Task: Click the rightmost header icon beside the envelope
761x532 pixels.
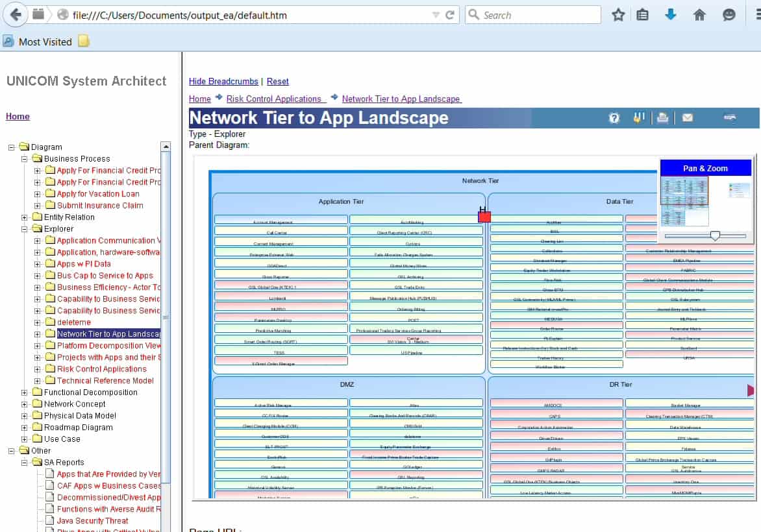Action: point(729,117)
